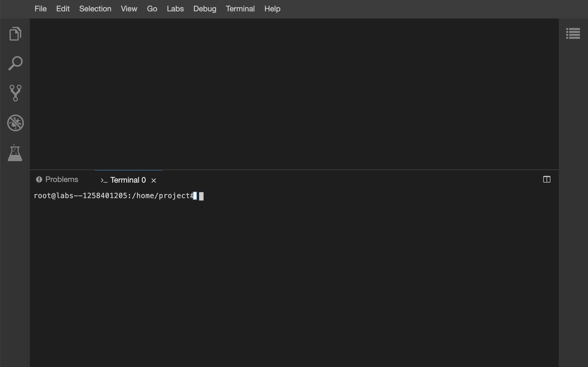588x367 pixels.
Task: Open the Source Control git icon
Action: point(15,93)
